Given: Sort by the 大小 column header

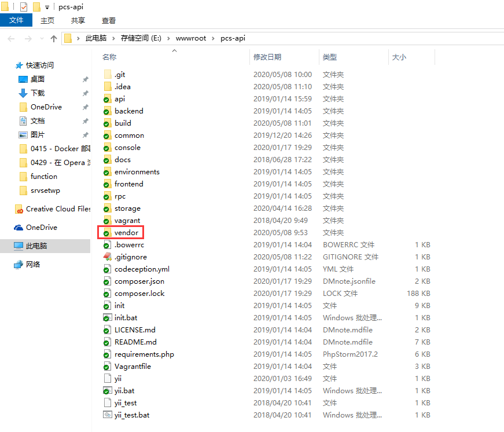Looking at the screenshot, I should click(399, 57).
